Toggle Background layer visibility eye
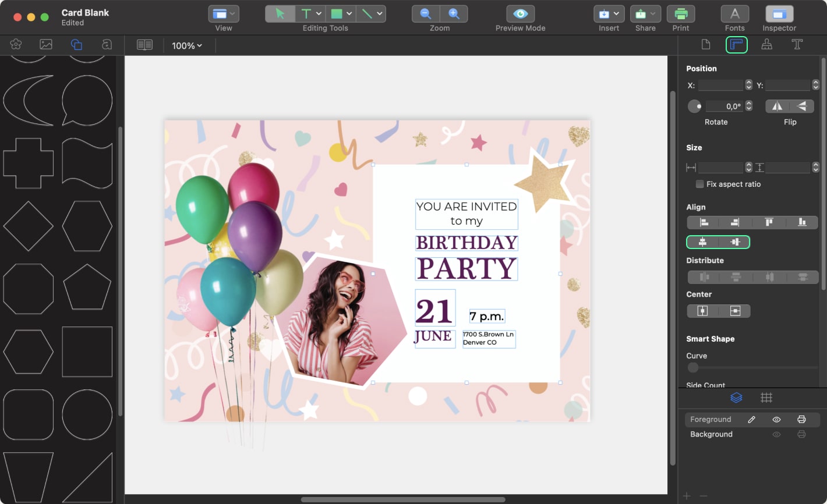The width and height of the screenshot is (827, 504). click(776, 434)
